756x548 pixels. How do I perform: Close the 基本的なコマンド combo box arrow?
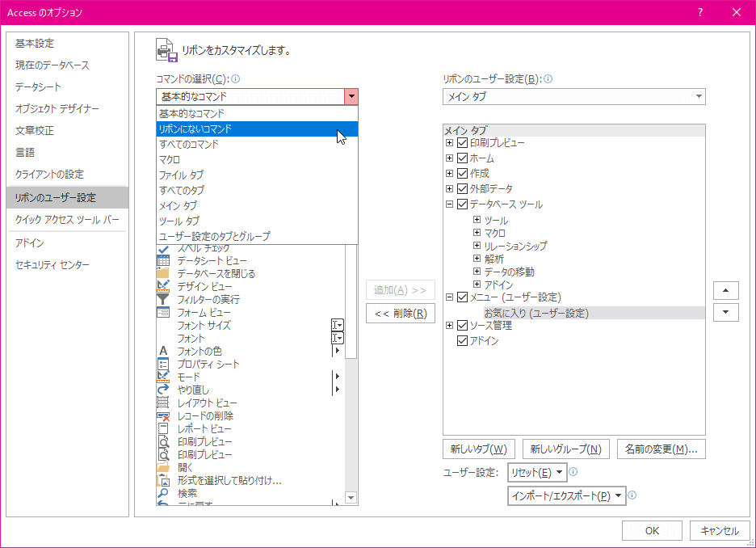(x=351, y=97)
